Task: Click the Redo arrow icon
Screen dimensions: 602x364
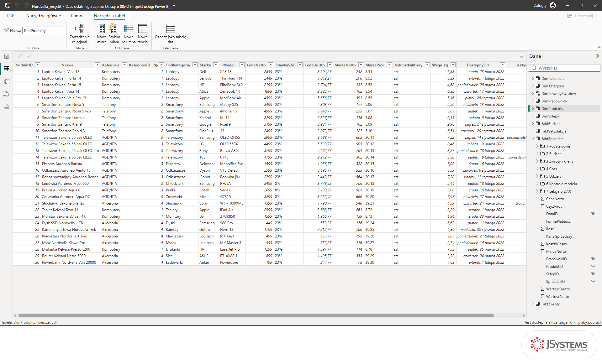Action: click(26, 6)
